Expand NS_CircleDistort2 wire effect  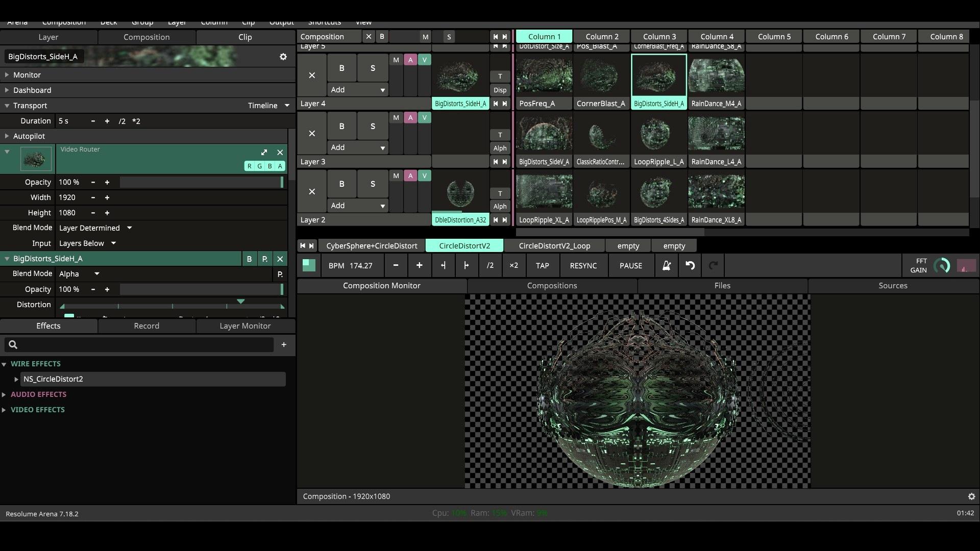[16, 379]
